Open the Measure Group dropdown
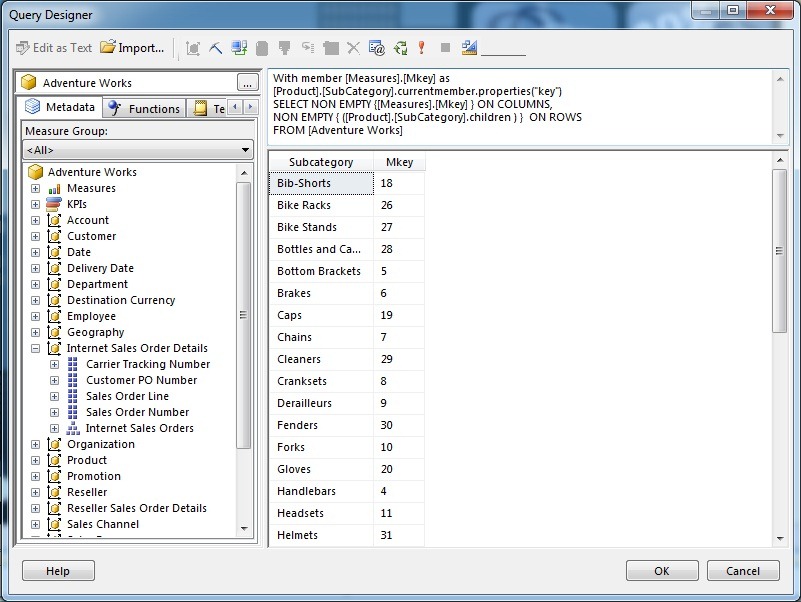Image resolution: width=801 pixels, height=602 pixels. pos(138,150)
